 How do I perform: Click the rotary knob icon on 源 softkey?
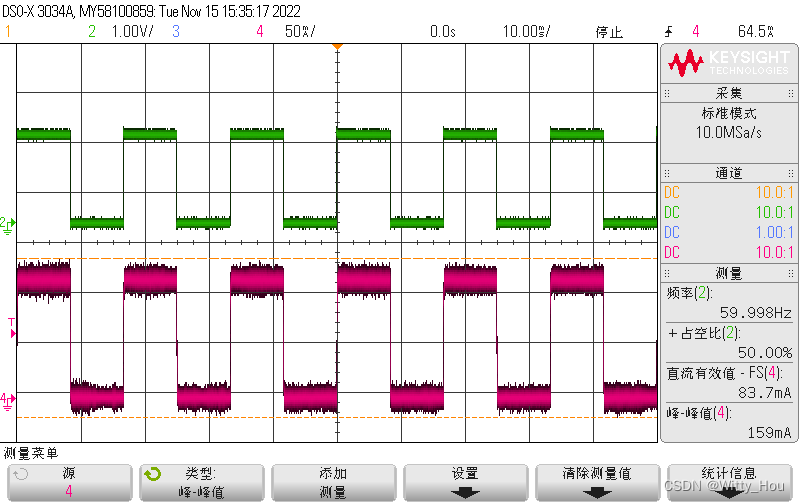(x=20, y=474)
